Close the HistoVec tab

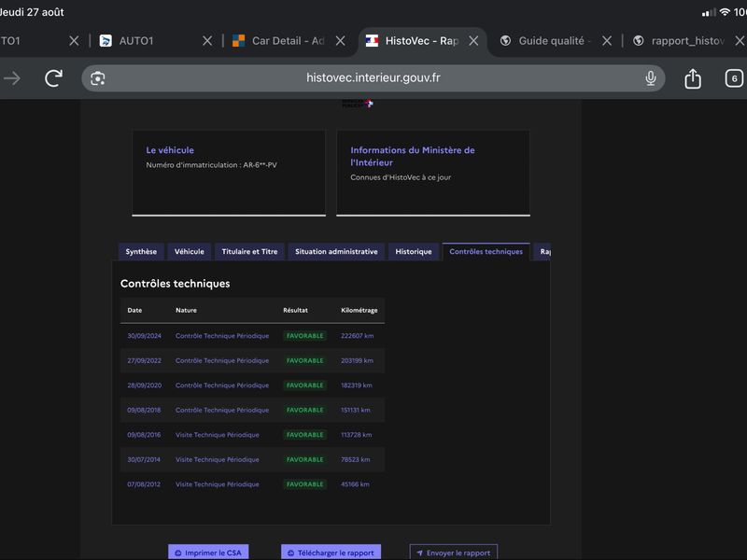click(473, 41)
